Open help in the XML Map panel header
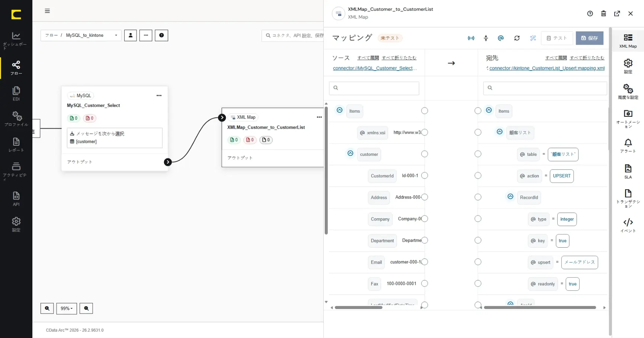Viewport: 644px width, 338px height. 590,13
